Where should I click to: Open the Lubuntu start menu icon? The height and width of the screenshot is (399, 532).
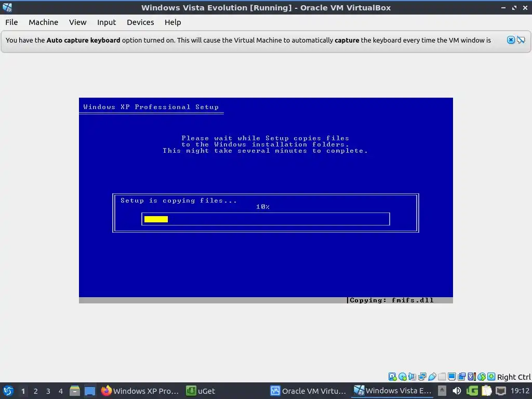click(8, 391)
